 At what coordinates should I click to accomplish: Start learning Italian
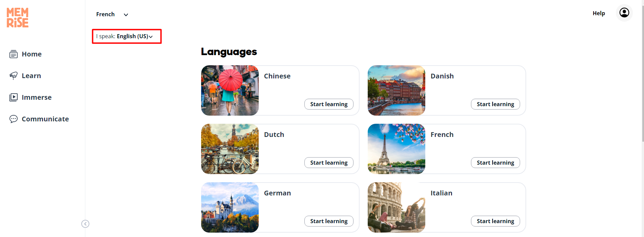coord(495,221)
